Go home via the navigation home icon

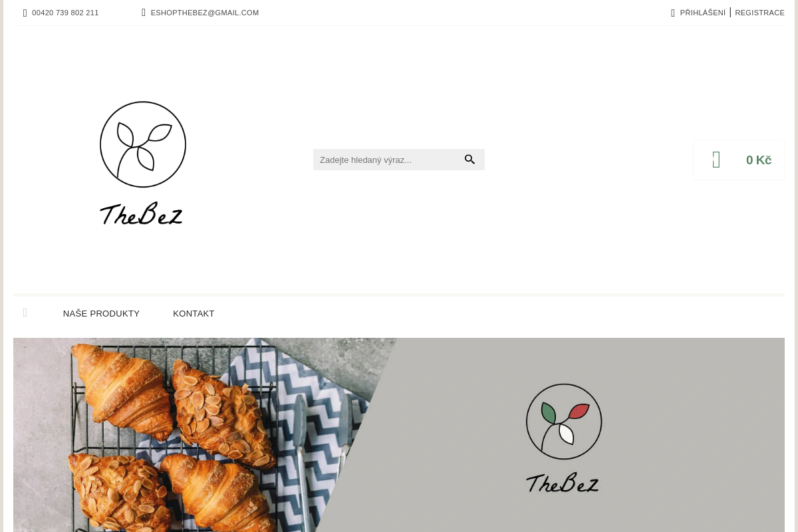tap(25, 313)
